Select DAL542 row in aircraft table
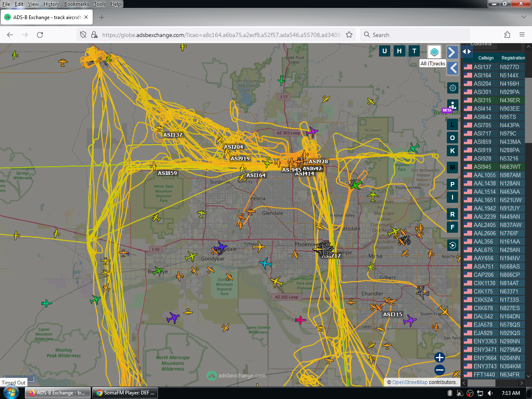The height and width of the screenshot is (399, 532). pyautogui.click(x=494, y=316)
